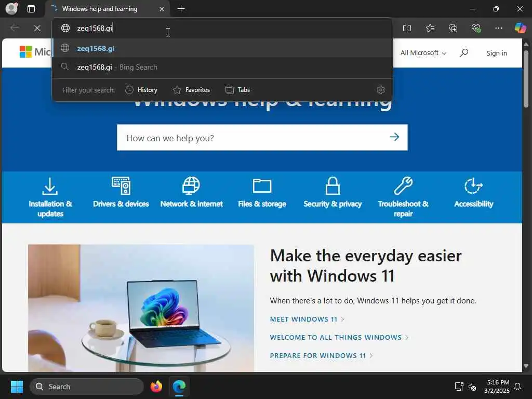The image size is (532, 399).
Task: Open the Edge profile avatar
Action: [11, 8]
